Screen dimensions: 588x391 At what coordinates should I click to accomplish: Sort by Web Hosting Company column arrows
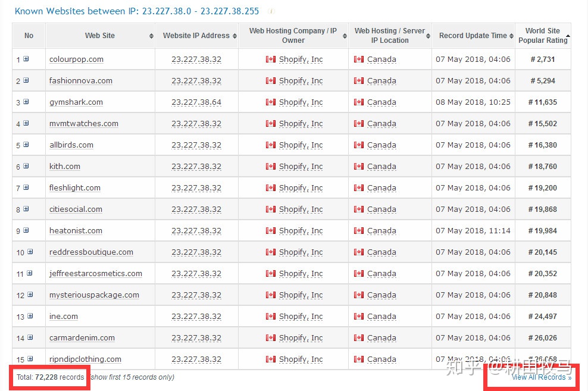345,36
